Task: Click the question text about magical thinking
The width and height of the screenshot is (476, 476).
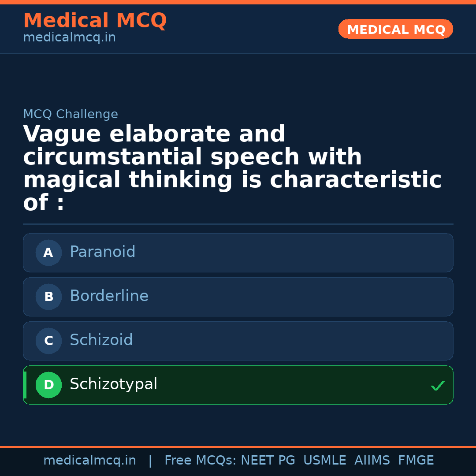Action: click(x=232, y=169)
